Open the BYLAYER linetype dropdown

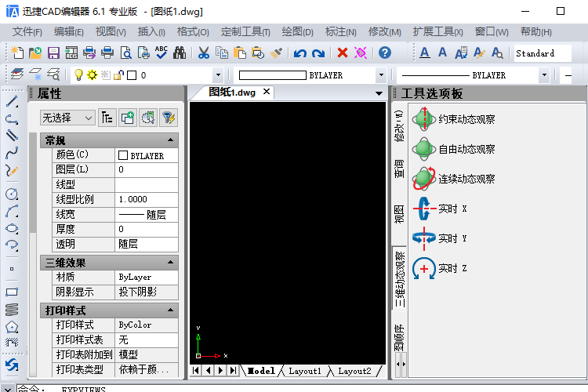click(545, 75)
